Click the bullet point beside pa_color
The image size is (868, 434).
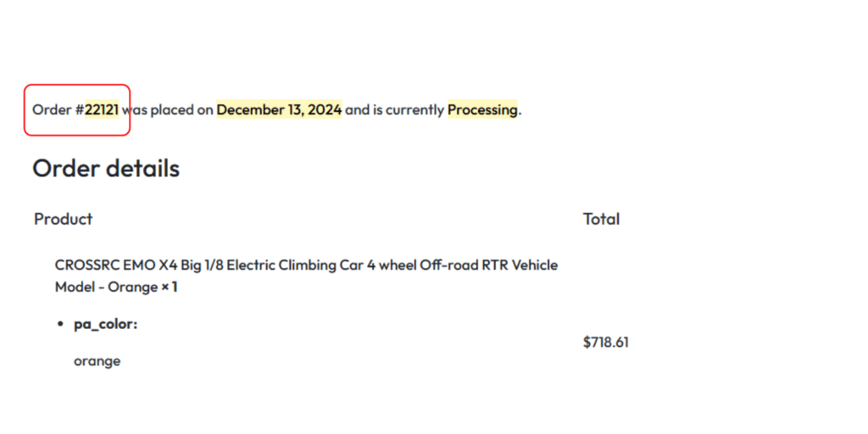(x=60, y=325)
